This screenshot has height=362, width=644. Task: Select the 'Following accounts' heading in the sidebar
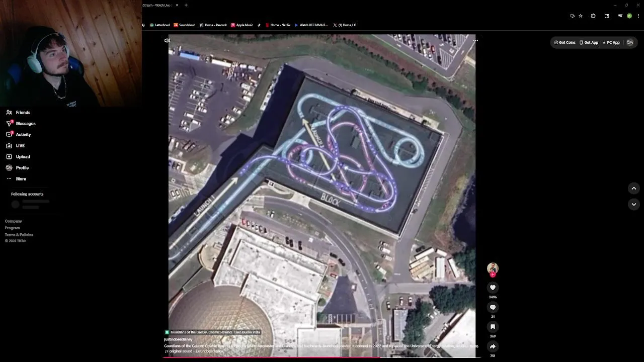27,194
